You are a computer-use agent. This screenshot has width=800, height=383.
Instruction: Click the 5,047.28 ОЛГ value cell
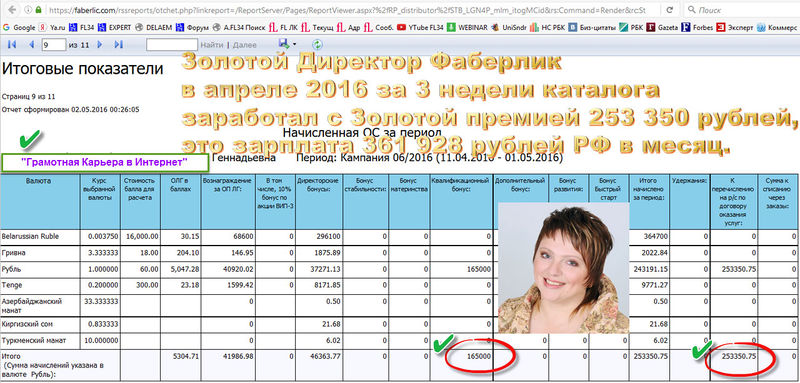coord(180,269)
